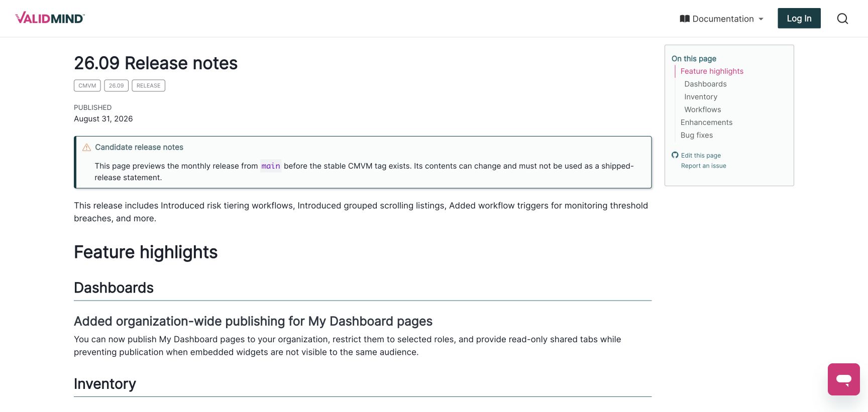Image resolution: width=868 pixels, height=412 pixels.
Task: Jump to Workflows in the On this page list
Action: (703, 109)
